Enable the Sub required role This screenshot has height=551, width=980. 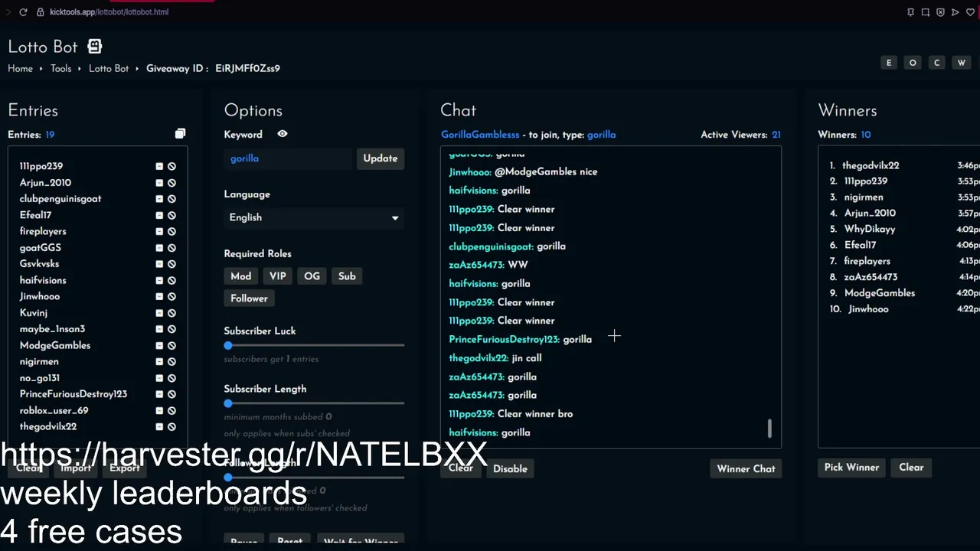pos(347,276)
